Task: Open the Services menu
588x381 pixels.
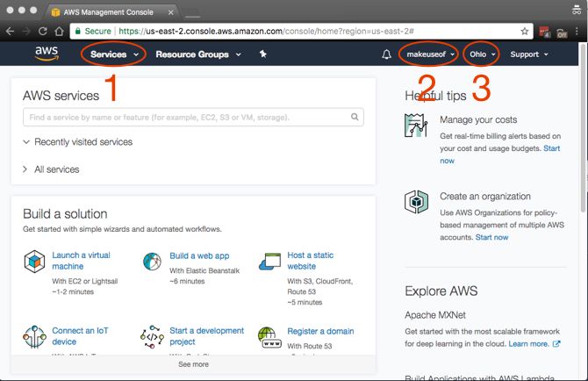Action: (x=115, y=54)
